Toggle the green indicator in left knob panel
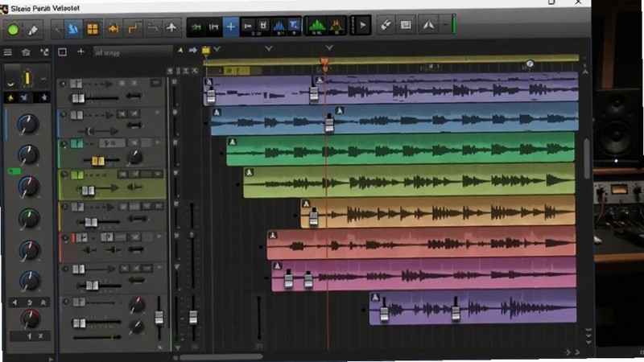 [14, 171]
